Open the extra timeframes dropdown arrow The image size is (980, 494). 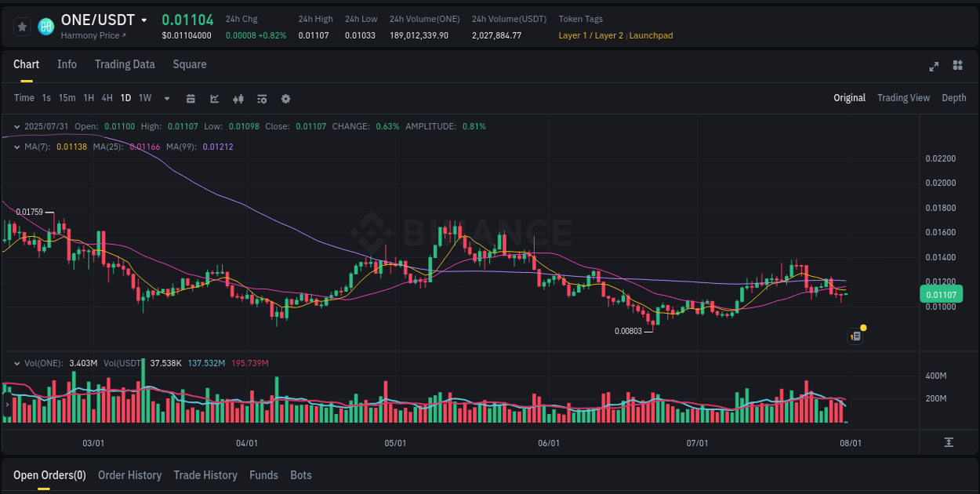[x=166, y=99]
